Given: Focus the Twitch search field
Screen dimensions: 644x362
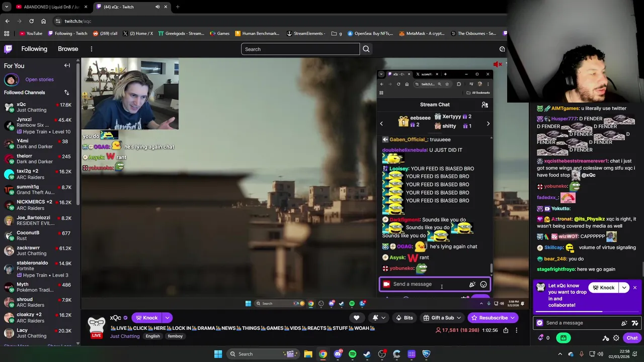Looking at the screenshot, I should (300, 49).
